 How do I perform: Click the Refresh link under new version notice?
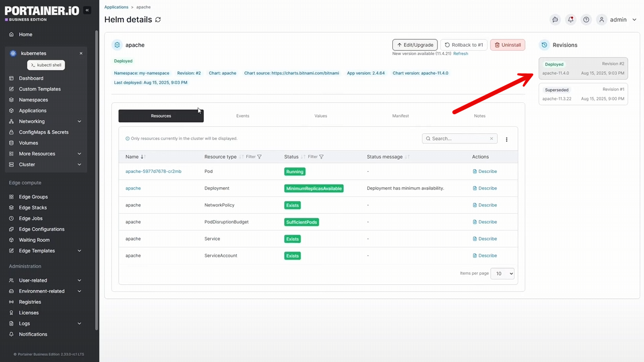(461, 54)
